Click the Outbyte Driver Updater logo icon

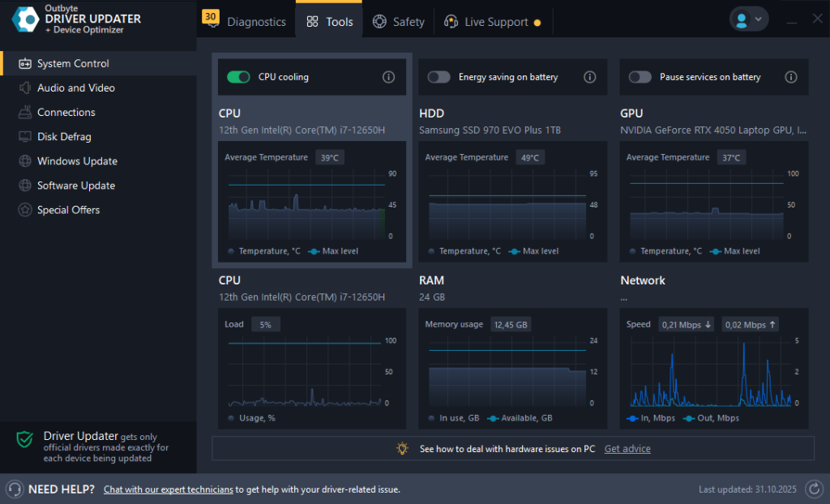pyautogui.click(x=25, y=19)
